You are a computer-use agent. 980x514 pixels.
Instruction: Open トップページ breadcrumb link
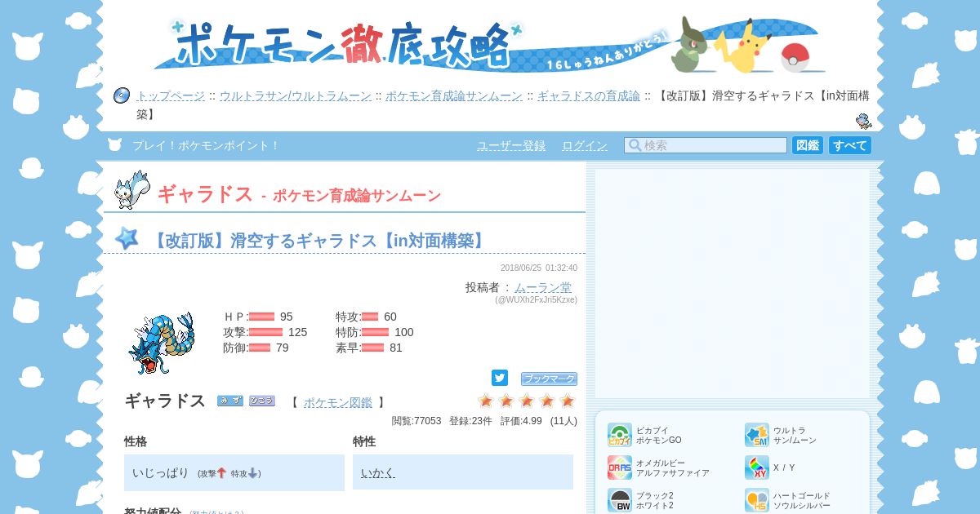pos(171,95)
